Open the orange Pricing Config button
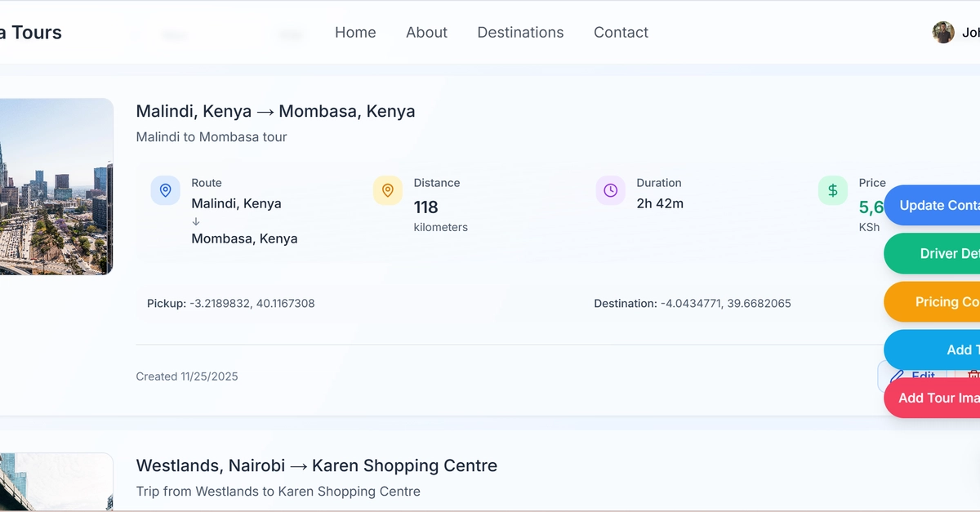 pyautogui.click(x=932, y=302)
